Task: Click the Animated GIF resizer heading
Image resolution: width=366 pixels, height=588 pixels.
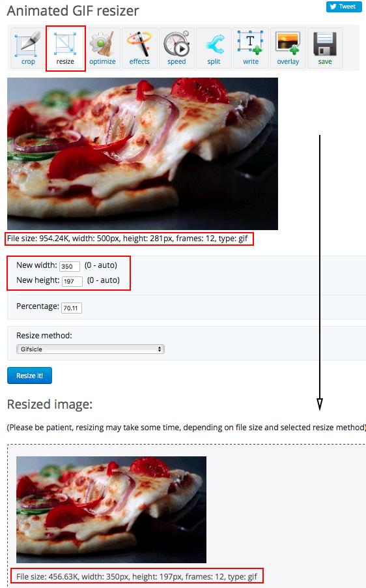Action: 73,11
